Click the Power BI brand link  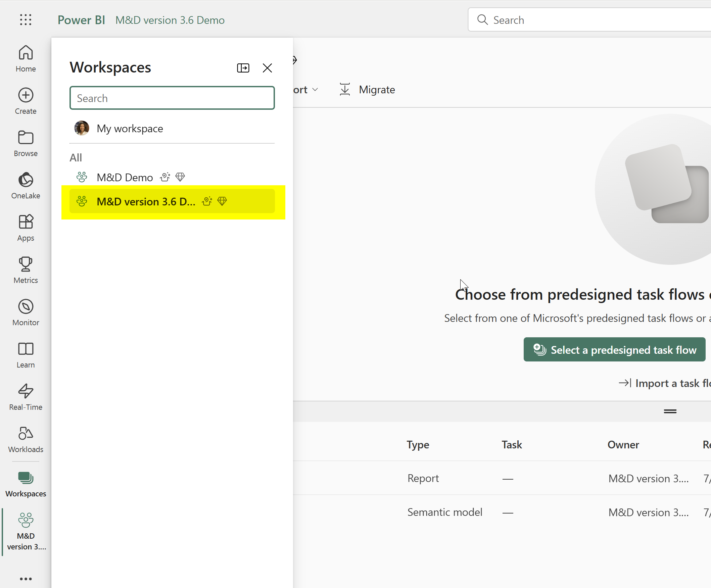(x=81, y=20)
